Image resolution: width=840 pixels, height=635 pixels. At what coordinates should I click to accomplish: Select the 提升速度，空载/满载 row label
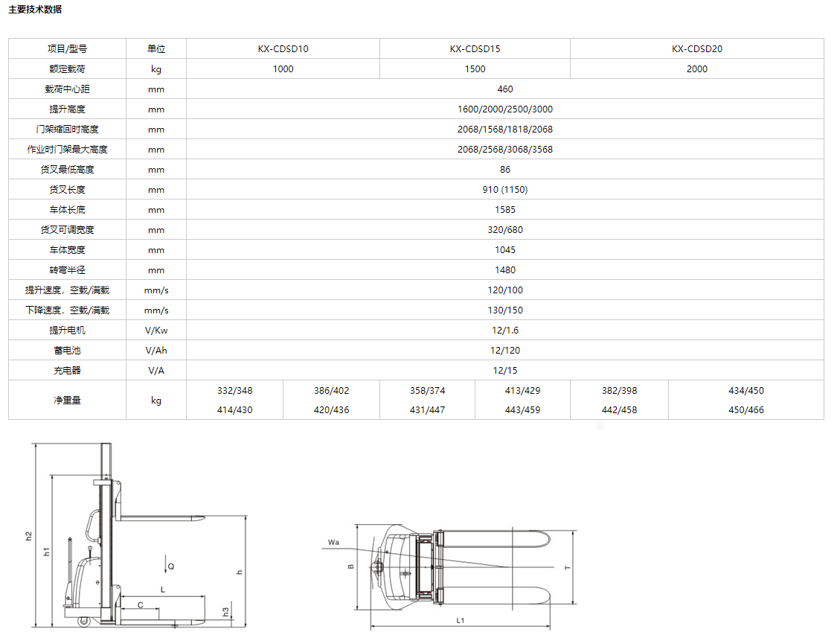[67, 290]
